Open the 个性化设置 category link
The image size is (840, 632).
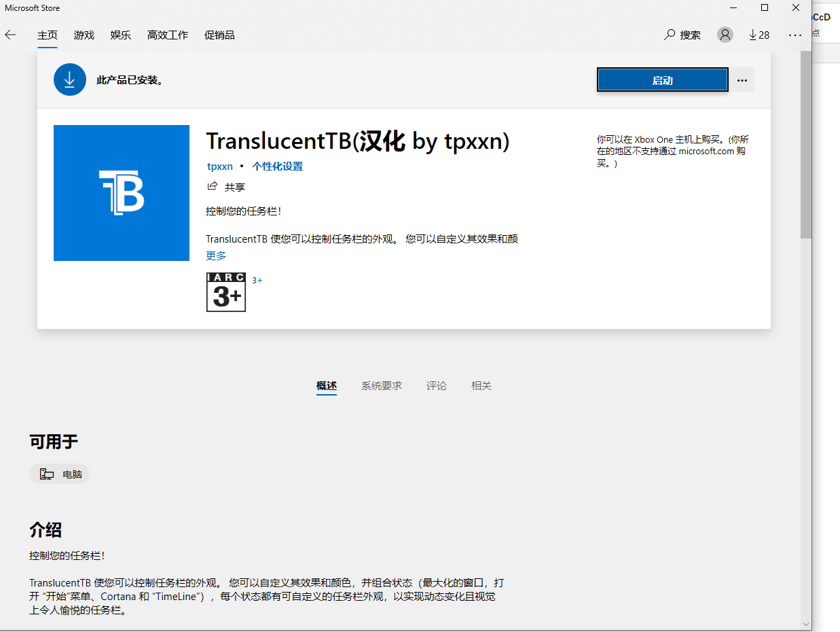pos(278,166)
